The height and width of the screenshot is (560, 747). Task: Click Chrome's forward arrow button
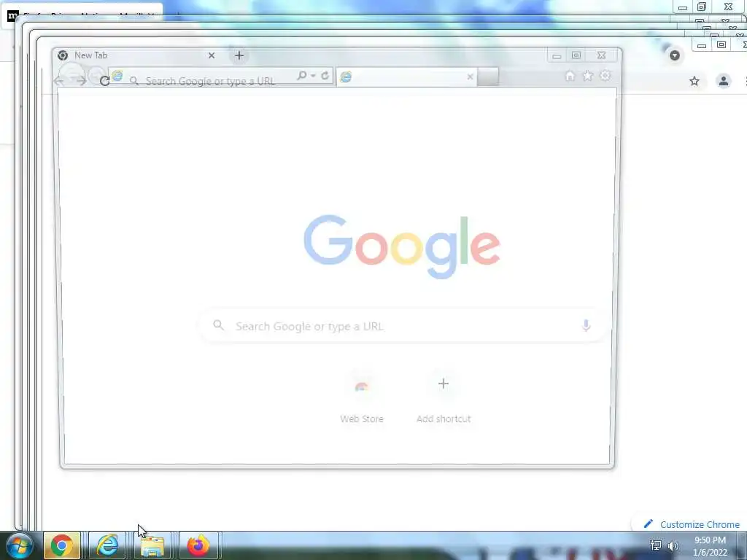82,81
